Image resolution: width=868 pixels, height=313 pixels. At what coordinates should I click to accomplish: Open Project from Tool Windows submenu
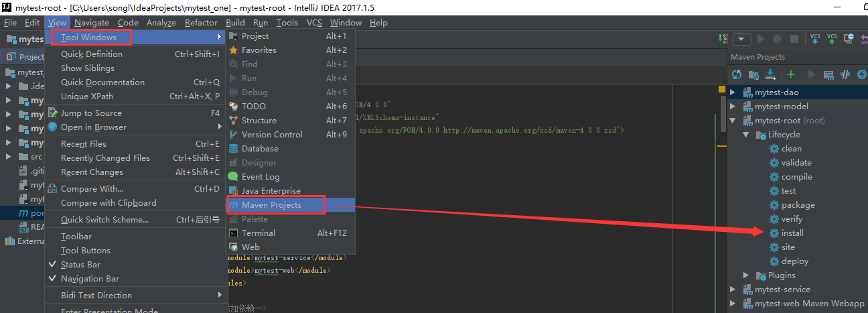(289, 36)
